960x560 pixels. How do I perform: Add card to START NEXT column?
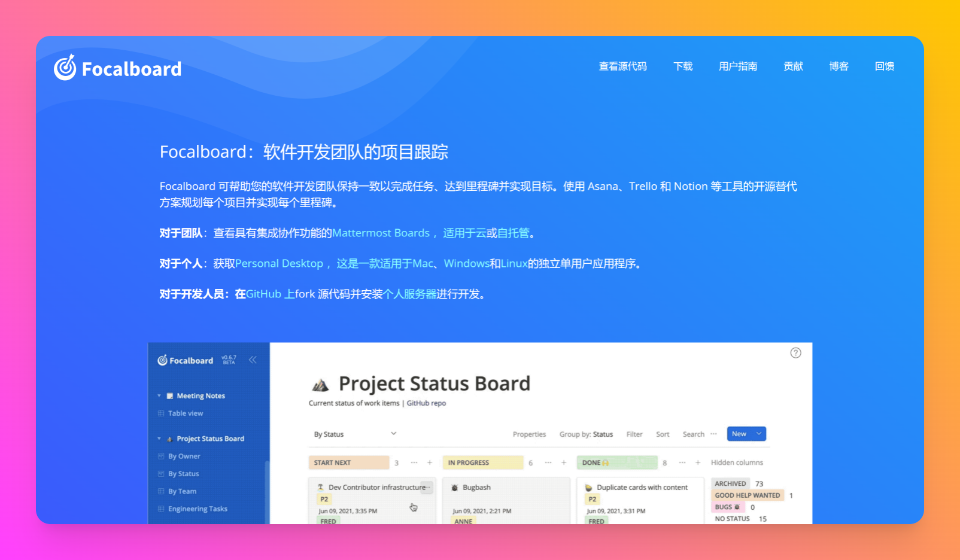pos(430,462)
